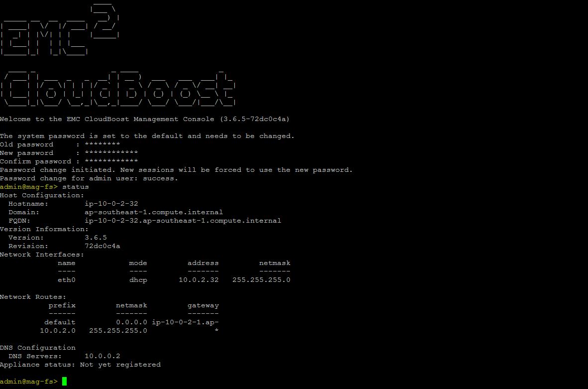Click 'Password change for admin user: success.' line
Screen dimensions: 588x389
pyautogui.click(x=89, y=178)
